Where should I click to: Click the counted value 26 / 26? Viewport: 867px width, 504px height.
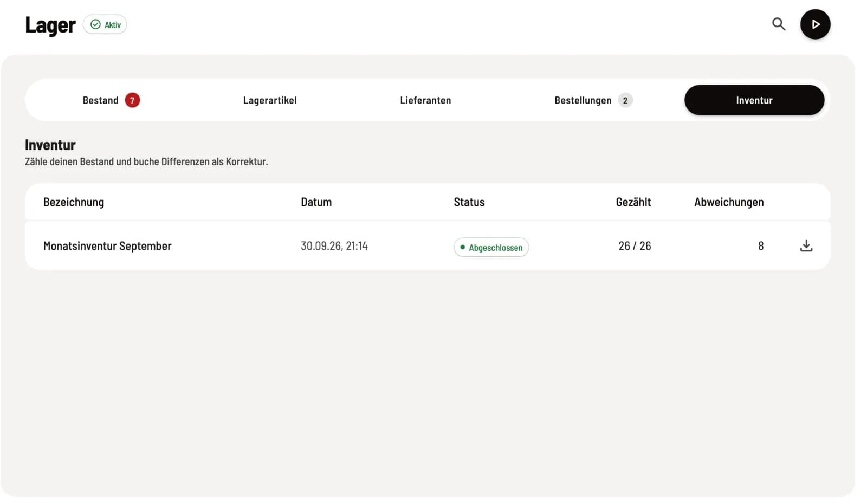635,246
